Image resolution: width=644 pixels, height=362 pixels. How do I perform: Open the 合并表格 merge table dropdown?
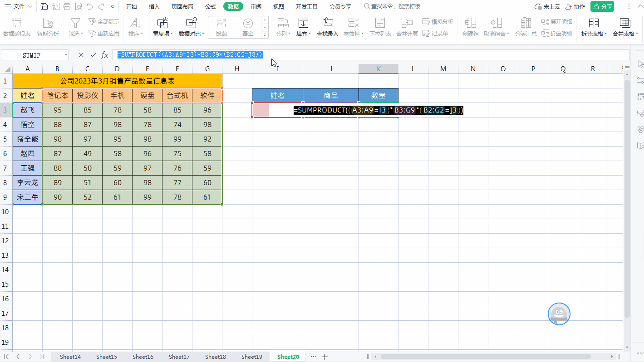coord(625,27)
